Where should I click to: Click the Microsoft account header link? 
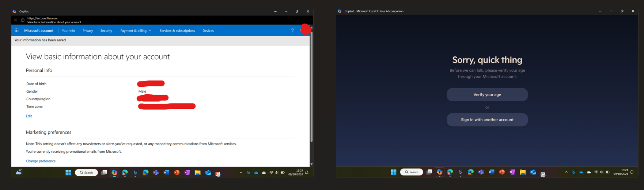[39, 31]
